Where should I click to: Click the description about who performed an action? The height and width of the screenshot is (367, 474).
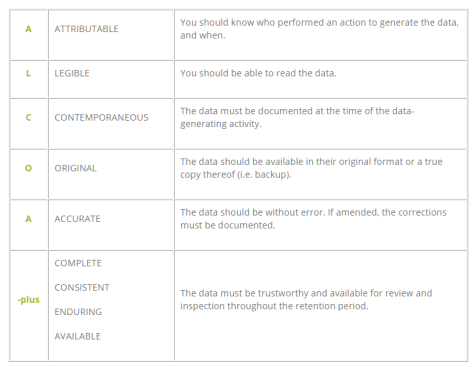[x=320, y=29]
